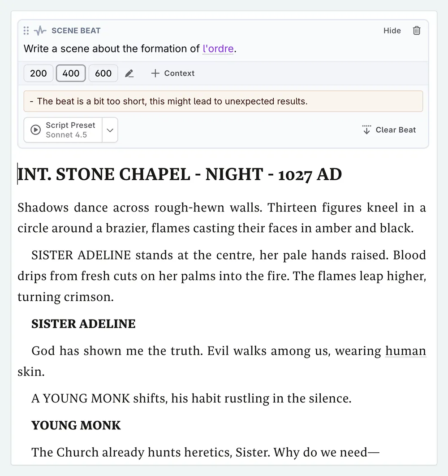Click the plus icon next to Context

click(155, 74)
